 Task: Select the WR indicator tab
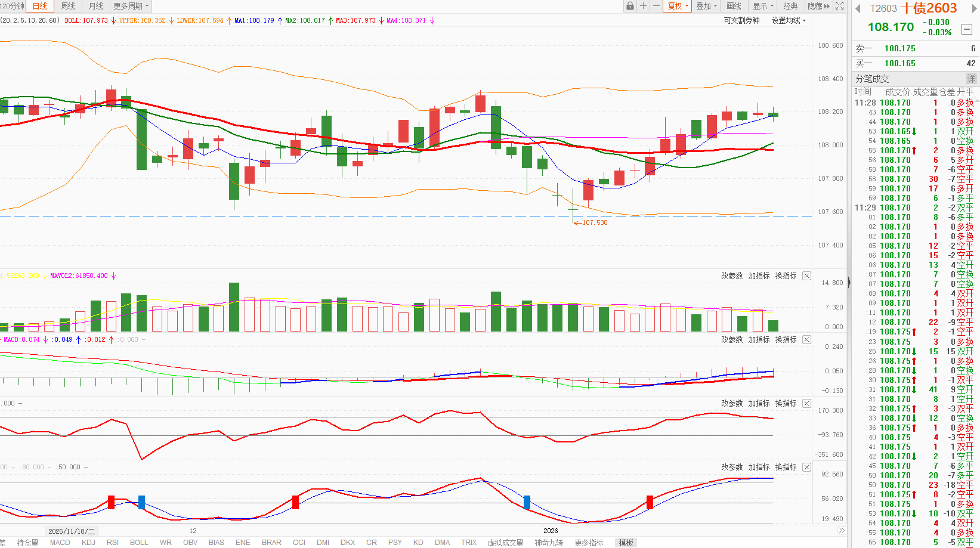(166, 543)
